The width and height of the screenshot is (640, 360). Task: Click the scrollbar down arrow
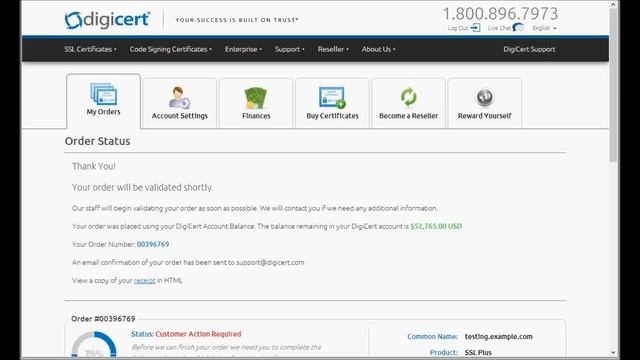[x=613, y=352]
